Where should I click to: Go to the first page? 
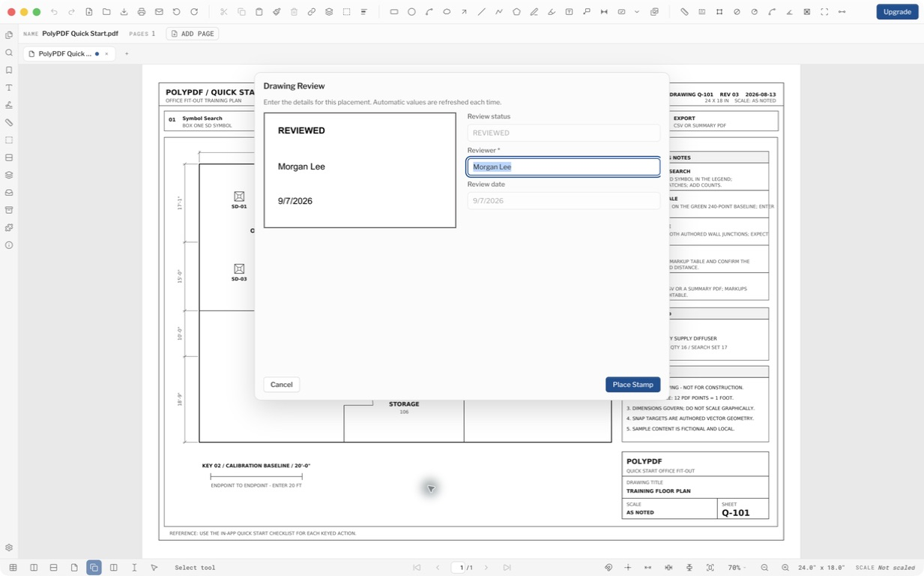point(417,568)
